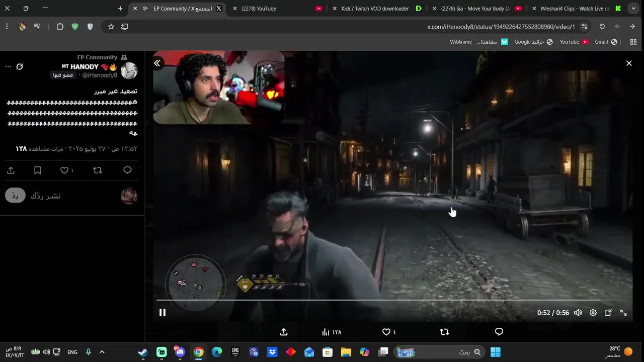The width and height of the screenshot is (644, 362).
Task: Go back to the previous page
Action: [x=632, y=27]
